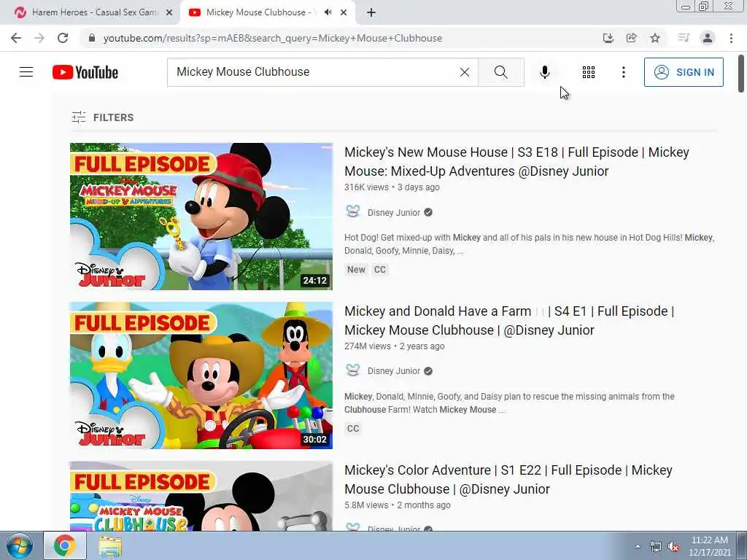Screen dimensions: 747x560
Task: Open the Chrome three-dot menu
Action: tap(731, 38)
